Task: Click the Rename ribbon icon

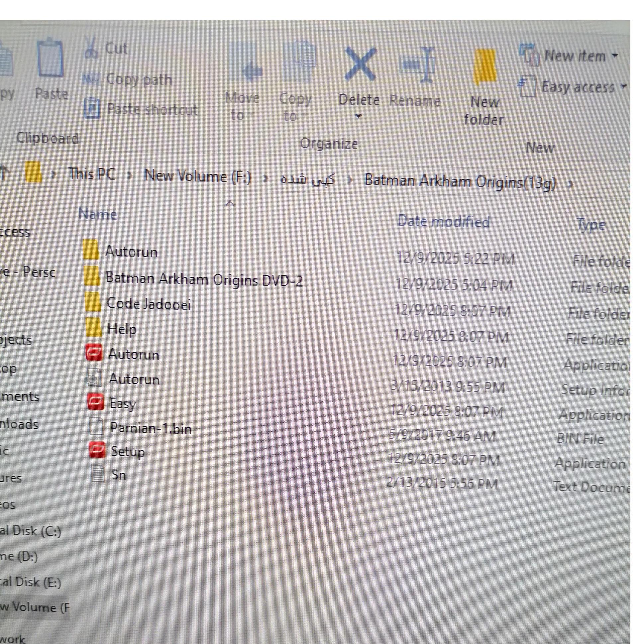Action: pyautogui.click(x=417, y=65)
